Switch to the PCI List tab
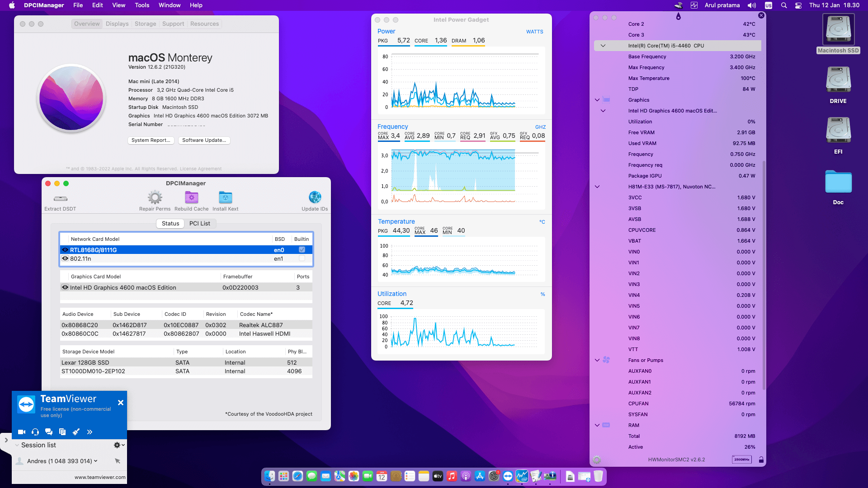This screenshot has width=868, height=488. pyautogui.click(x=200, y=223)
